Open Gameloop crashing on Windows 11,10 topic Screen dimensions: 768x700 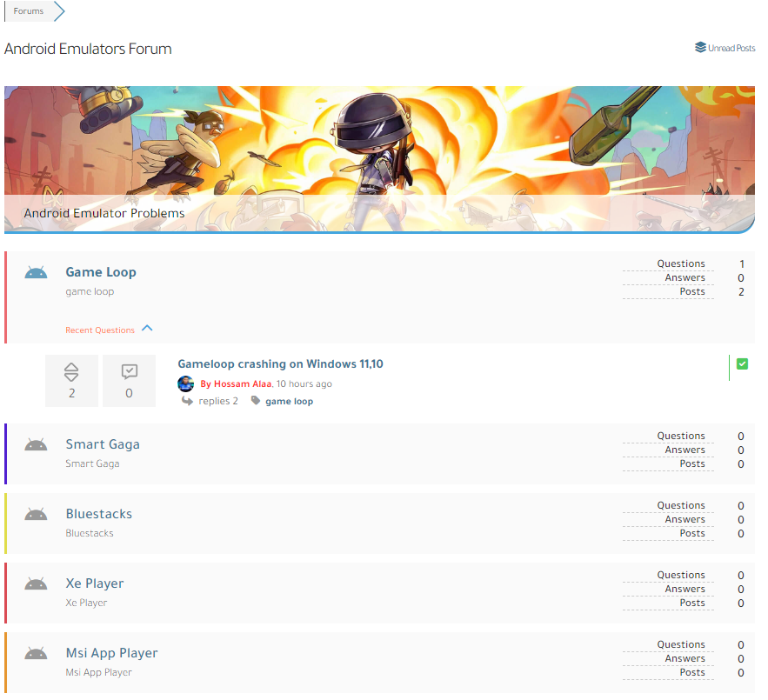[x=280, y=364]
